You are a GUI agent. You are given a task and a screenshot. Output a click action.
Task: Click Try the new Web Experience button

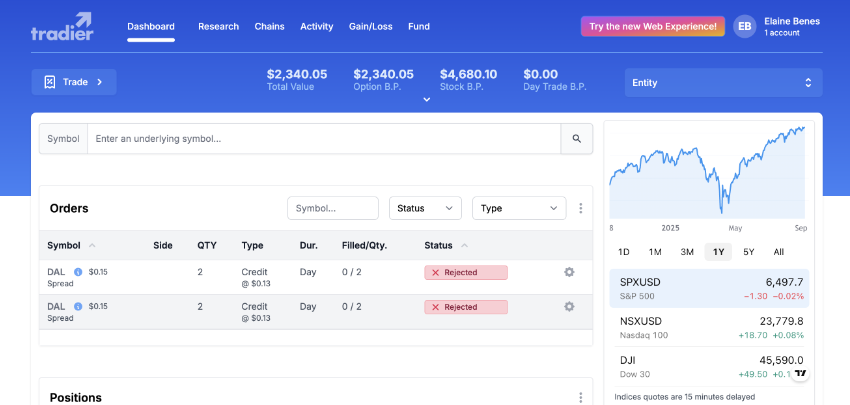coord(653,26)
